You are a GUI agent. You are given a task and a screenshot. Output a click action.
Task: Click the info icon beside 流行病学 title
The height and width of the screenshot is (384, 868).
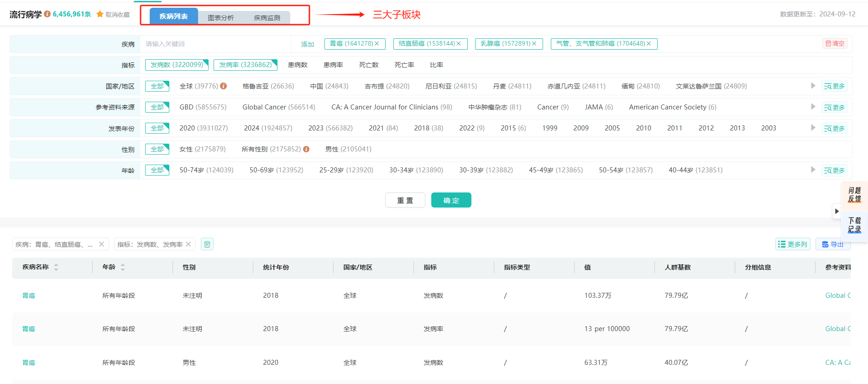(x=47, y=14)
